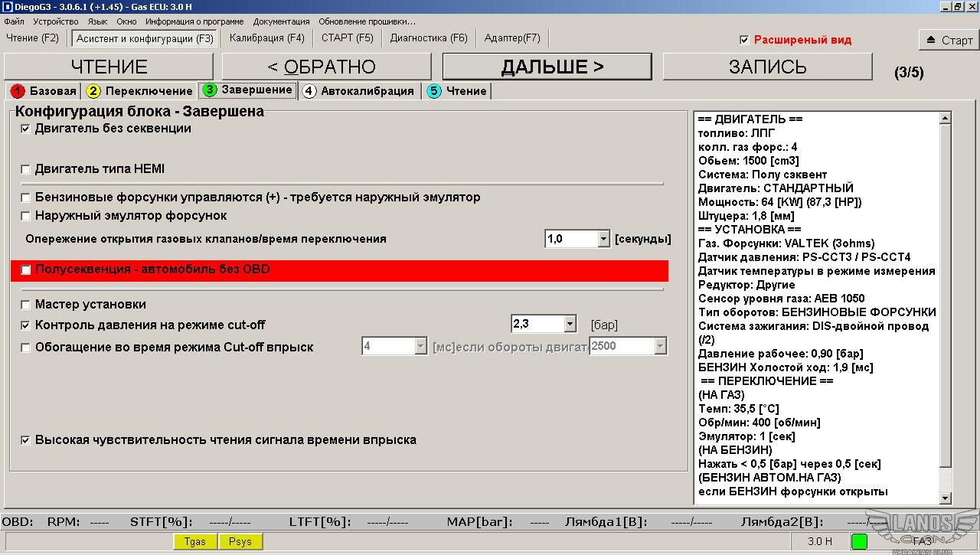Enable the Двигатель типа HEMI checkbox

(25, 169)
